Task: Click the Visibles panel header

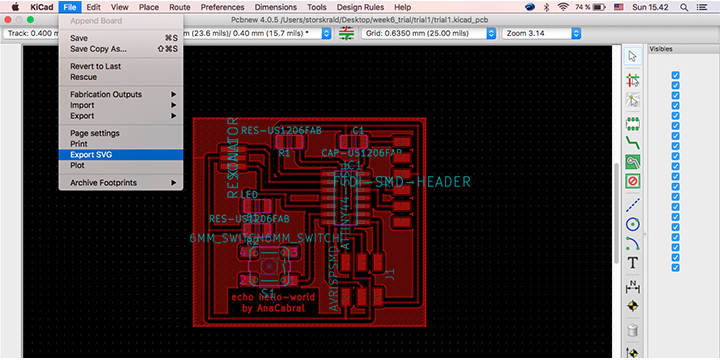Action: pyautogui.click(x=661, y=49)
